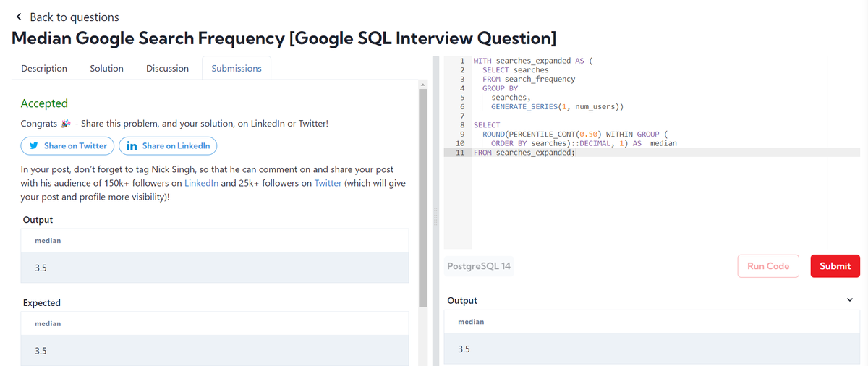Click the 3.5 value in right Output

(464, 349)
